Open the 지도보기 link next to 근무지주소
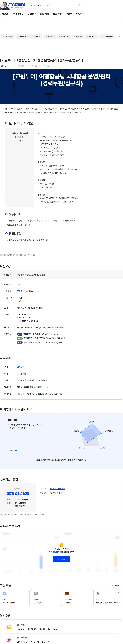Viewport: 123px width, 644px height. coord(62,327)
